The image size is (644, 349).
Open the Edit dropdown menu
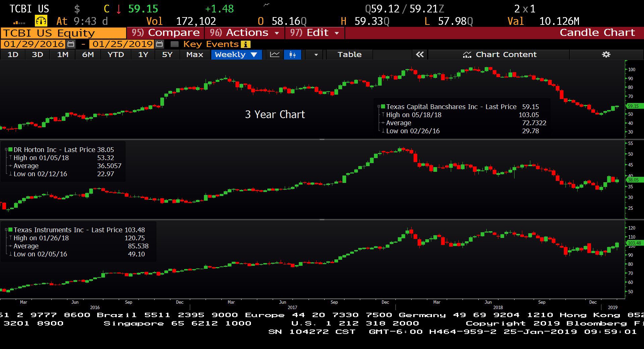(x=315, y=33)
